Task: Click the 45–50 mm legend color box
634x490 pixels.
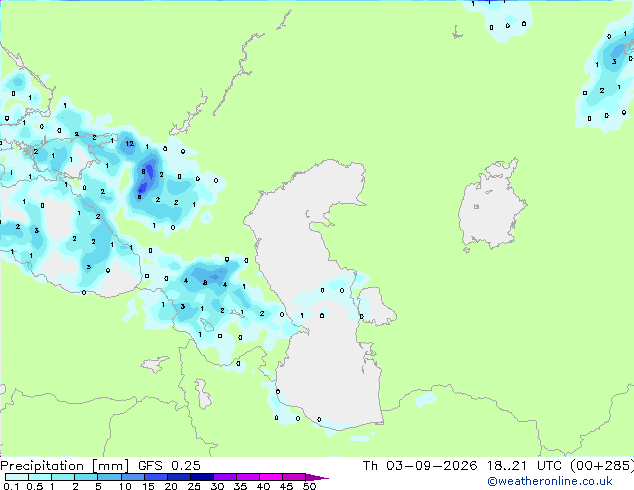Action: tap(294, 477)
